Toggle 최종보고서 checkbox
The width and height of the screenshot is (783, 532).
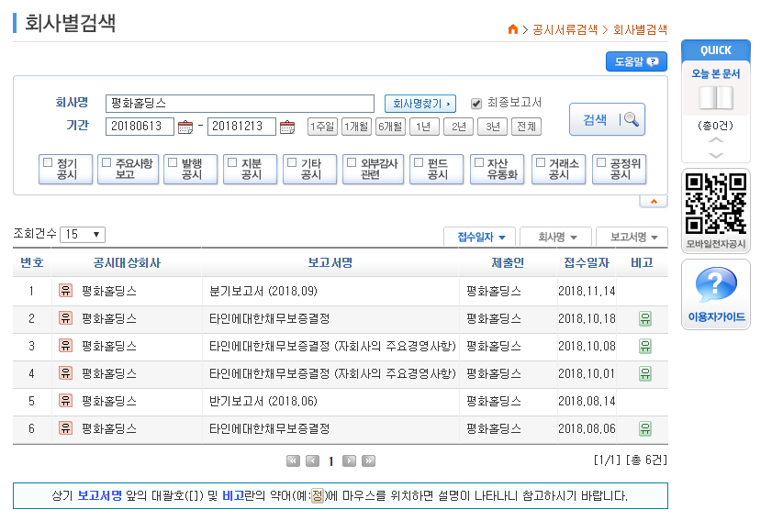[475, 104]
